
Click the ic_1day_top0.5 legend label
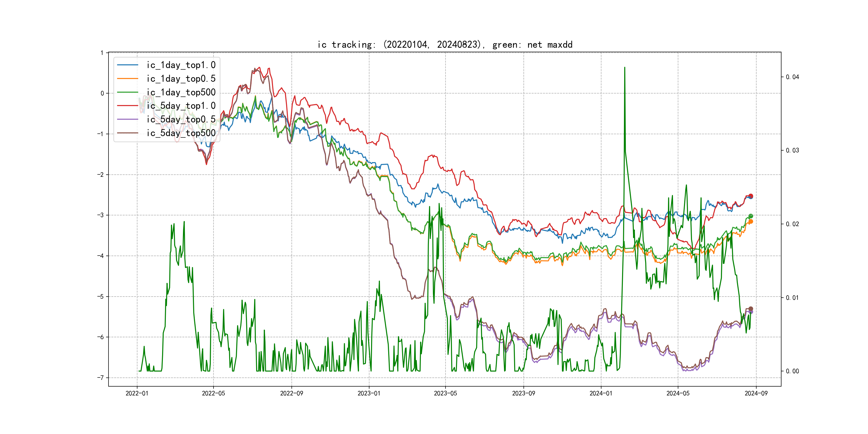coord(181,78)
